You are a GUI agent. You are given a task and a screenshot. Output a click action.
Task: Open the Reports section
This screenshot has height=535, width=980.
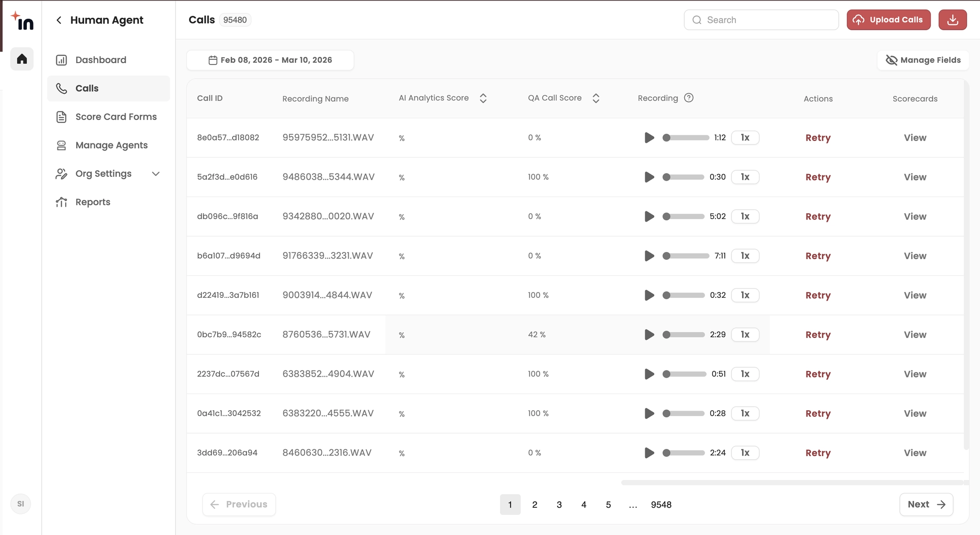click(x=93, y=202)
